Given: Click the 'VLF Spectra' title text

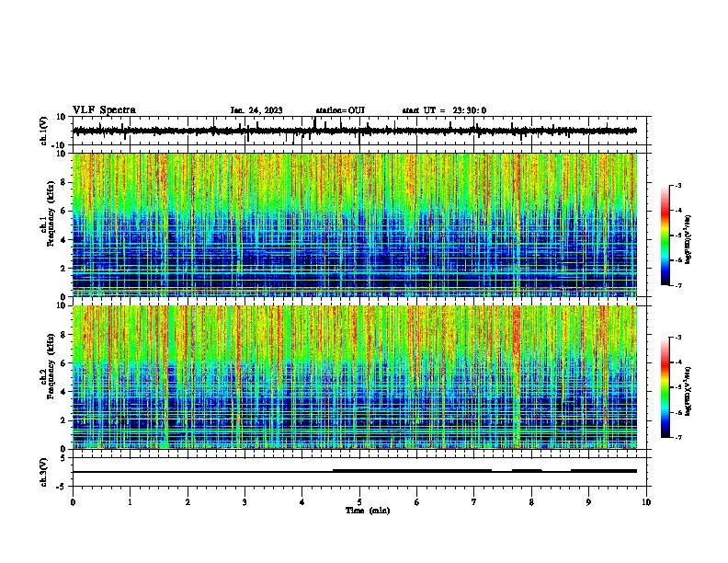Looking at the screenshot, I should [x=104, y=110].
